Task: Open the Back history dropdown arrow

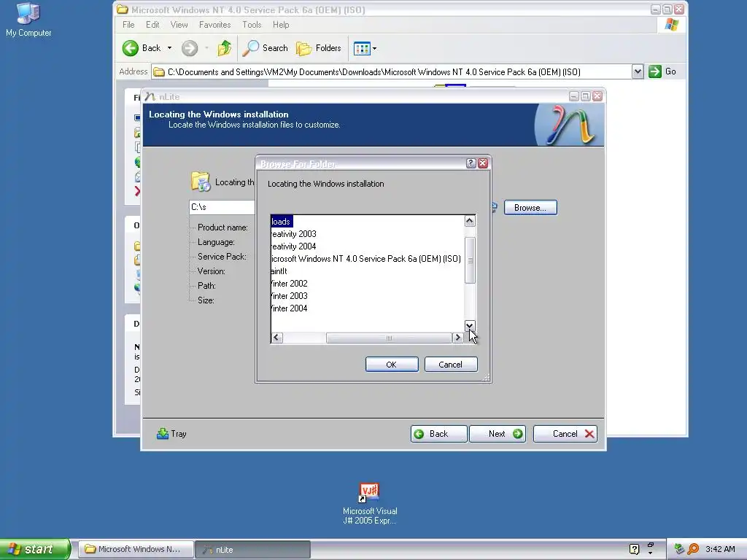Action: coord(169,48)
